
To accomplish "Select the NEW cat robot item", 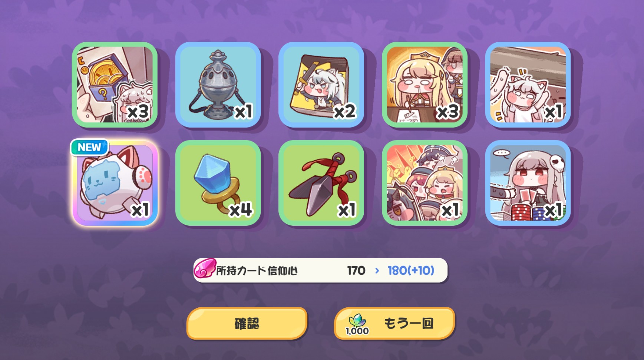I will tap(115, 183).
